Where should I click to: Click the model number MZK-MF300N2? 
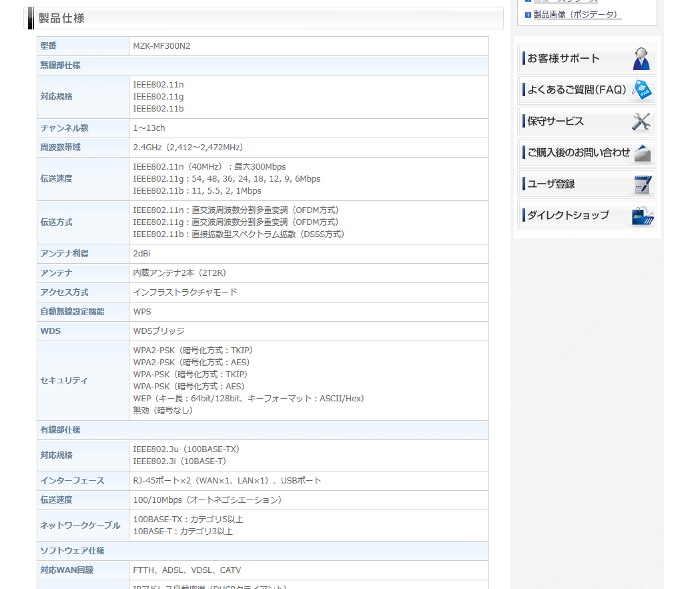tap(161, 46)
